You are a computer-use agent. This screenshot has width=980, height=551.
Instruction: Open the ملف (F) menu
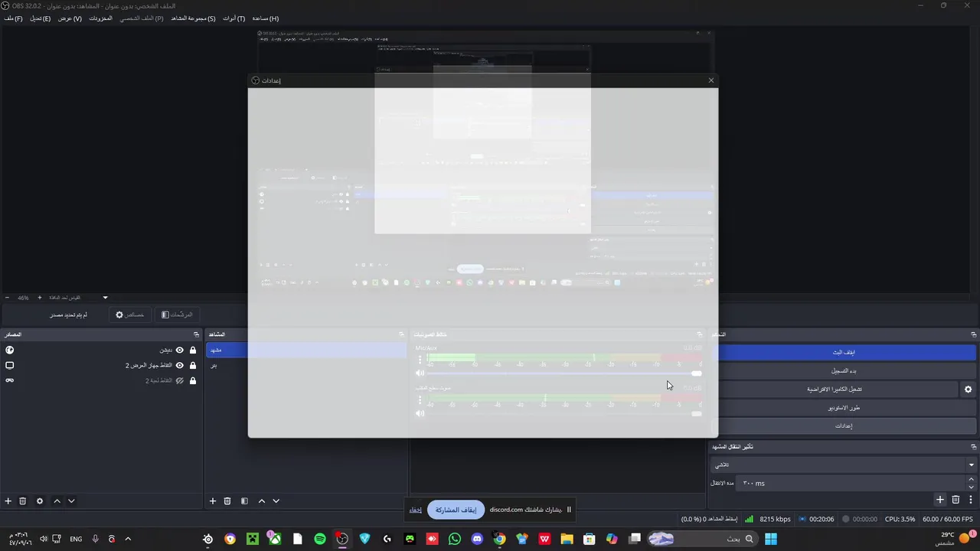(13, 18)
